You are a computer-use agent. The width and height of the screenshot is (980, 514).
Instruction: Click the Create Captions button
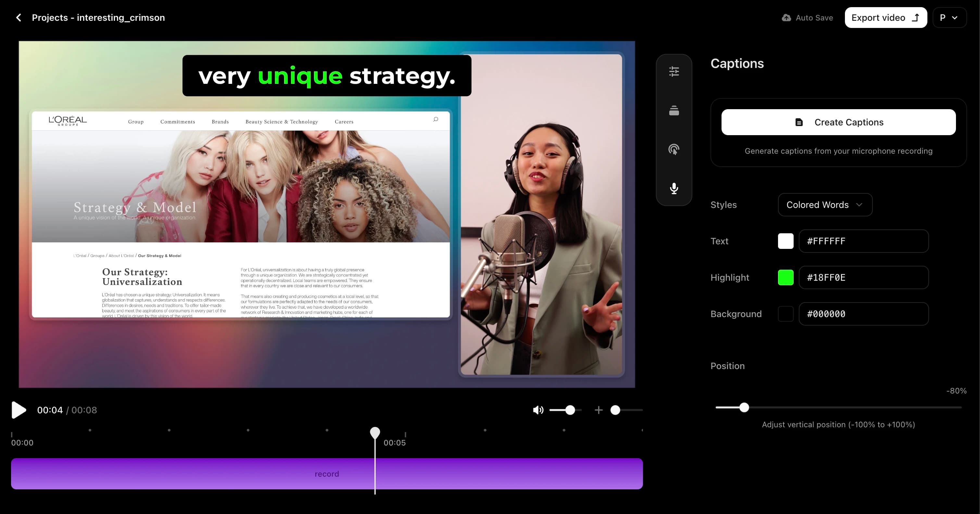(x=838, y=122)
